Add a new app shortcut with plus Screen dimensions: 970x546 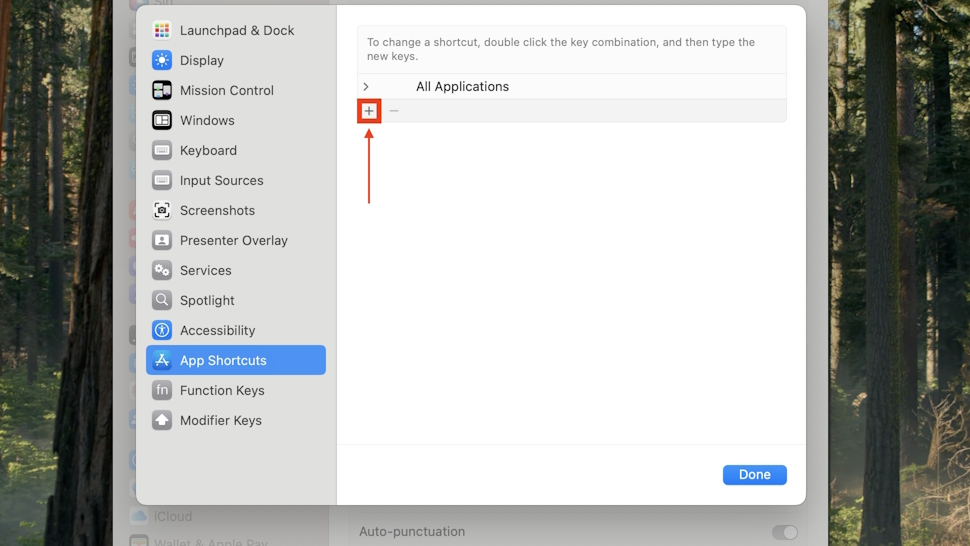[369, 111]
